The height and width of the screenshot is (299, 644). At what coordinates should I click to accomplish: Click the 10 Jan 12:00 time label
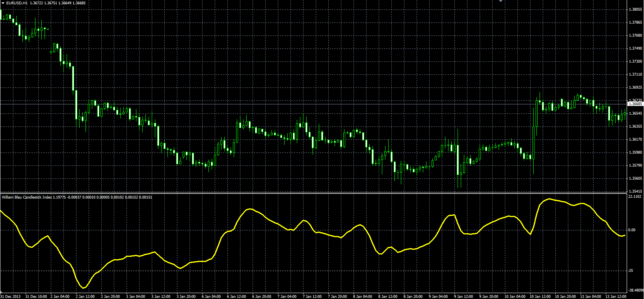[540, 297]
